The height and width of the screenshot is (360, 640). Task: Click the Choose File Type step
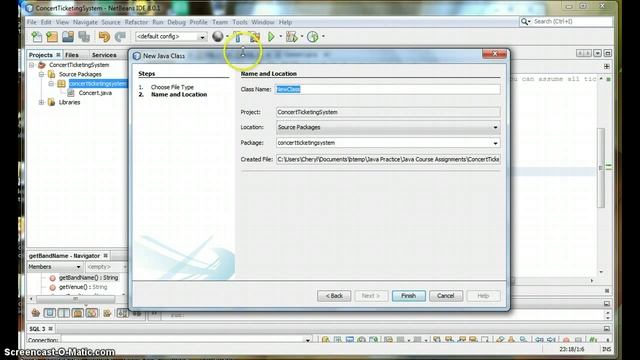pos(172,87)
